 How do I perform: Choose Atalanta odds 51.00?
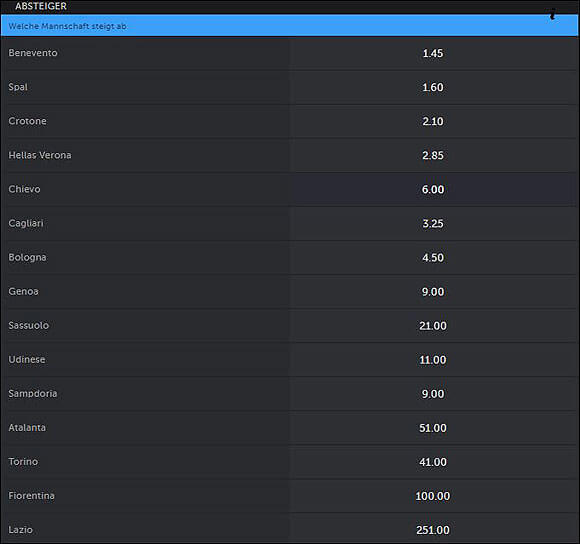coord(433,428)
